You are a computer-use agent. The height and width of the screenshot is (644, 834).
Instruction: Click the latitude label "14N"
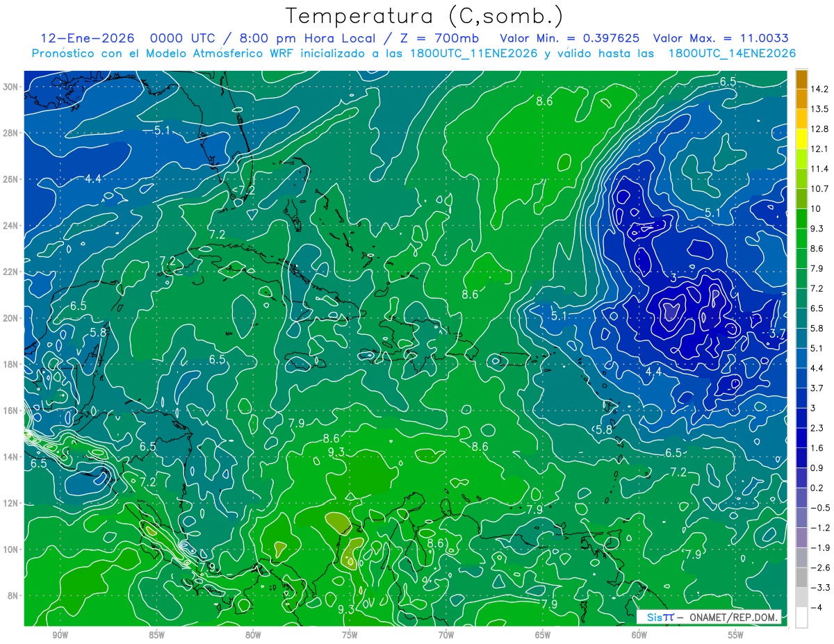12,457
